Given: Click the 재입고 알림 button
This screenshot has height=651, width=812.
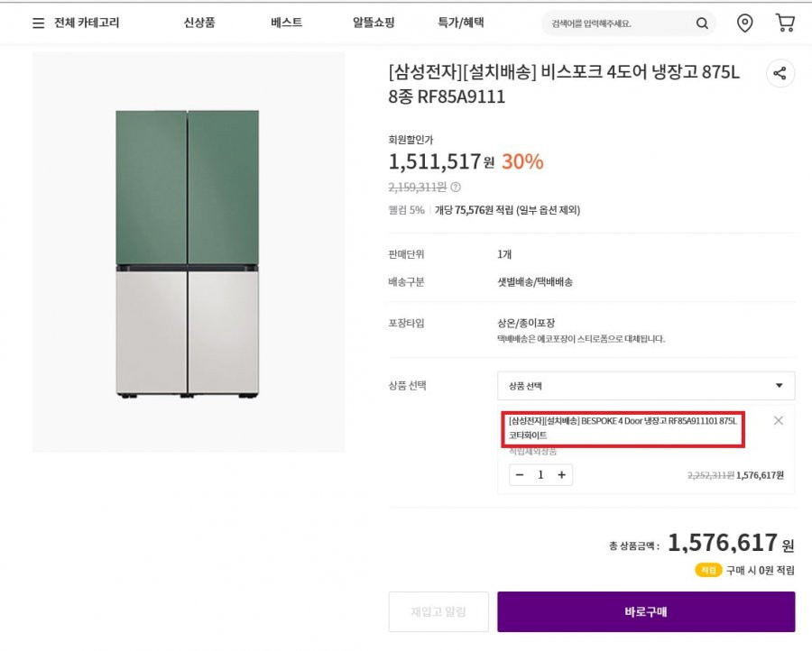Looking at the screenshot, I should coord(438,611).
